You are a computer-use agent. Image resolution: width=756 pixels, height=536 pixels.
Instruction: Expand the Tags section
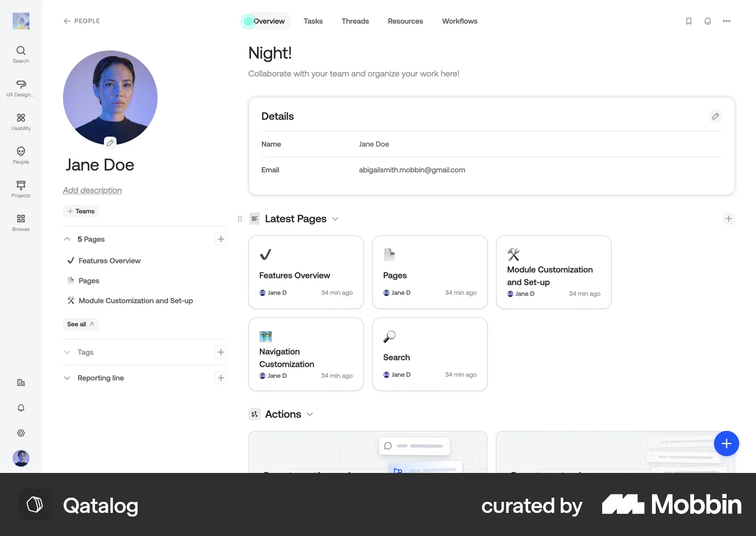point(67,352)
